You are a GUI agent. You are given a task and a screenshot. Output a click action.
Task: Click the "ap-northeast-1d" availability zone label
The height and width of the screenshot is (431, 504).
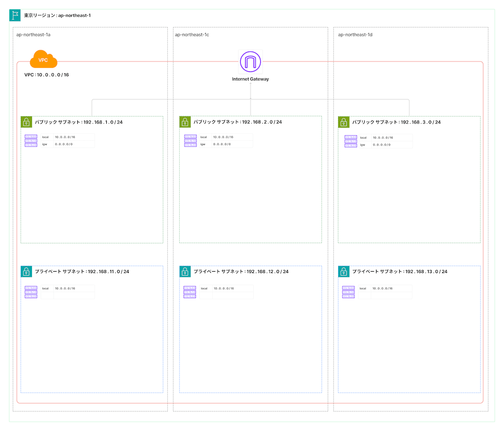click(x=355, y=35)
